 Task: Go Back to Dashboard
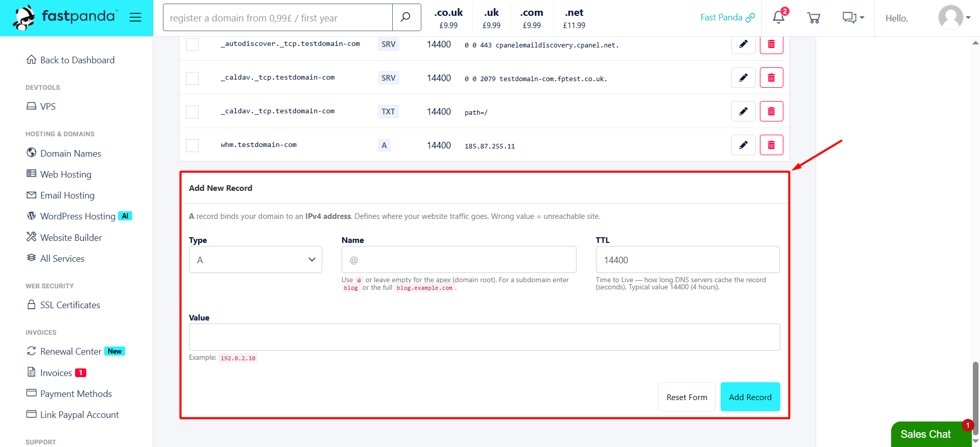coord(70,60)
